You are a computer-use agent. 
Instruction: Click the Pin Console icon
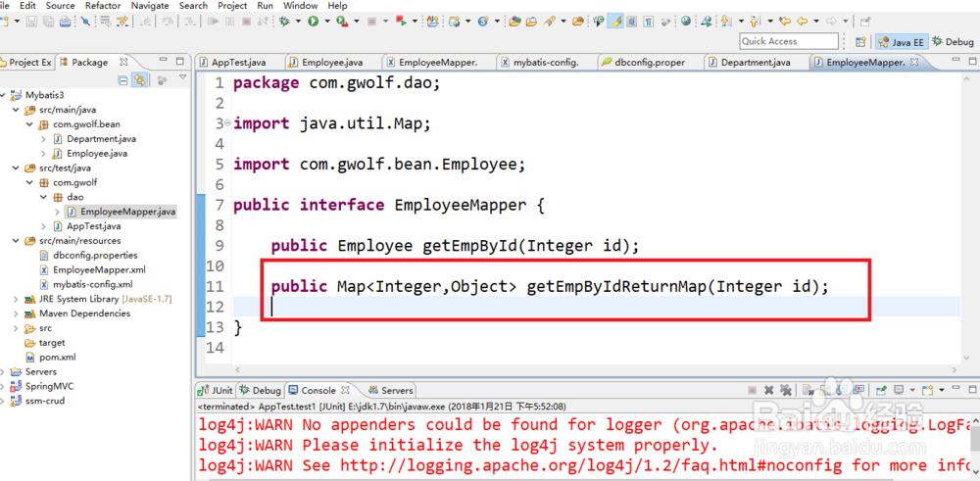pyautogui.click(x=881, y=390)
